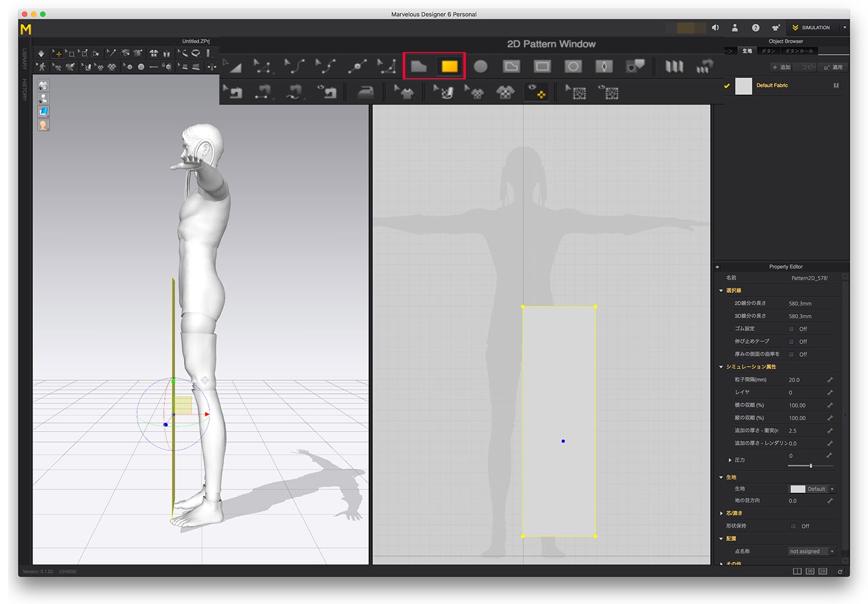The height and width of the screenshot is (604, 868).
Task: Select the Dart tool icon
Action: [x=604, y=67]
